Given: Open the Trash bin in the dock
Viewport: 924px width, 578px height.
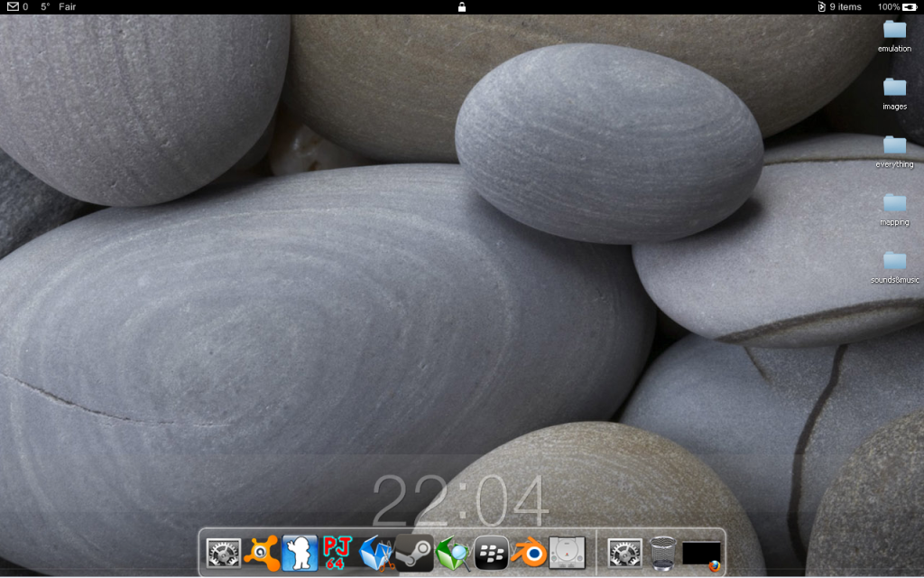Looking at the screenshot, I should (663, 553).
